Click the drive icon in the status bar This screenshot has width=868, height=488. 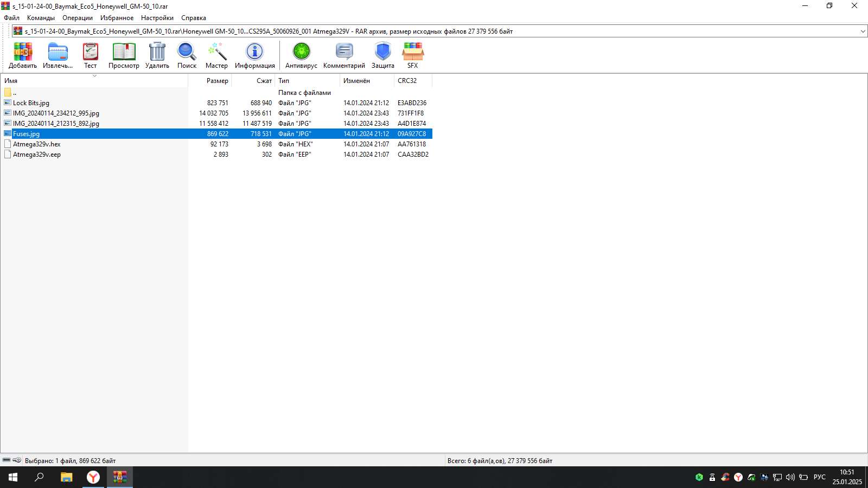point(7,460)
